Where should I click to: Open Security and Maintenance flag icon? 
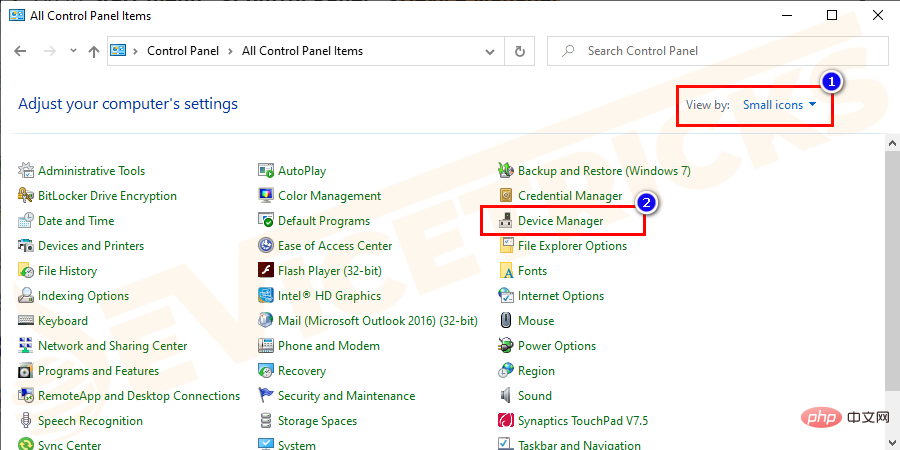(x=266, y=395)
